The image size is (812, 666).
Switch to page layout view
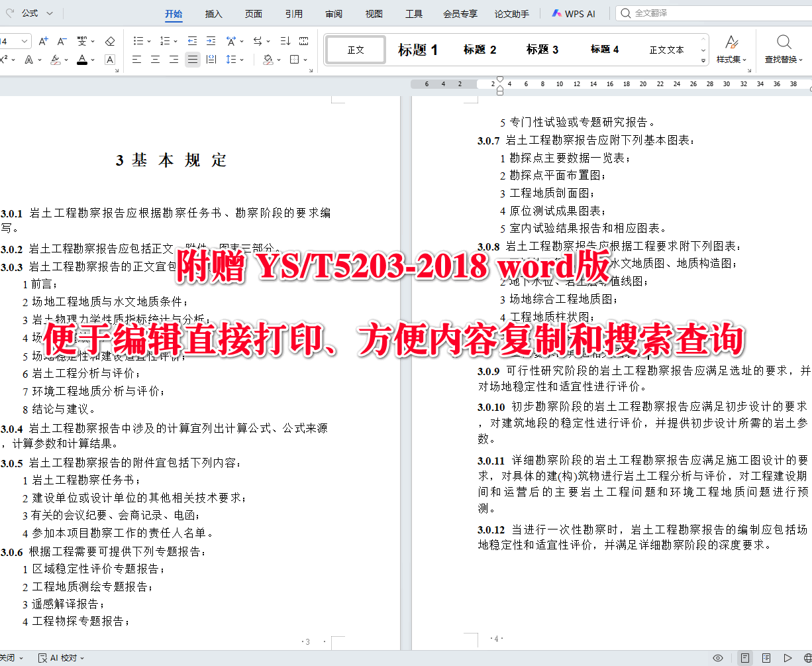click(745, 658)
